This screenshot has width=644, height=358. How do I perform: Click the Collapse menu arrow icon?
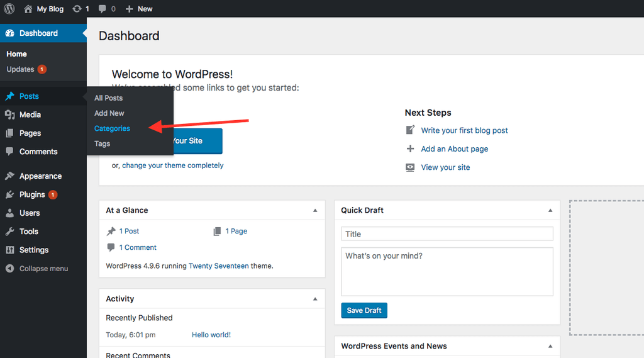pyautogui.click(x=10, y=269)
